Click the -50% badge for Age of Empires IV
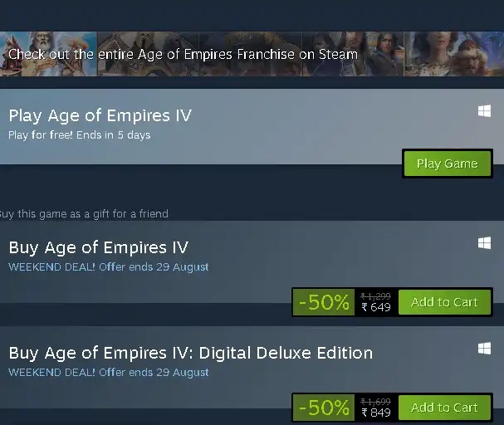Screen dimensions: 504x425 click(324, 302)
